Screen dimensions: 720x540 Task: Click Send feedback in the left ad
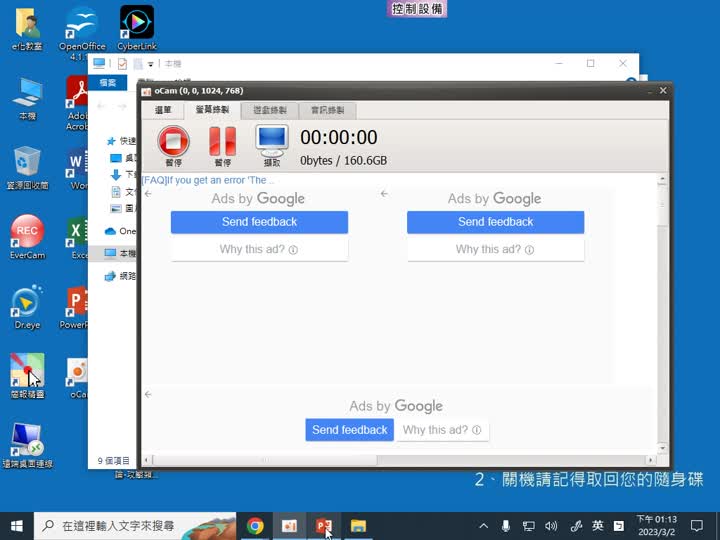click(x=259, y=222)
